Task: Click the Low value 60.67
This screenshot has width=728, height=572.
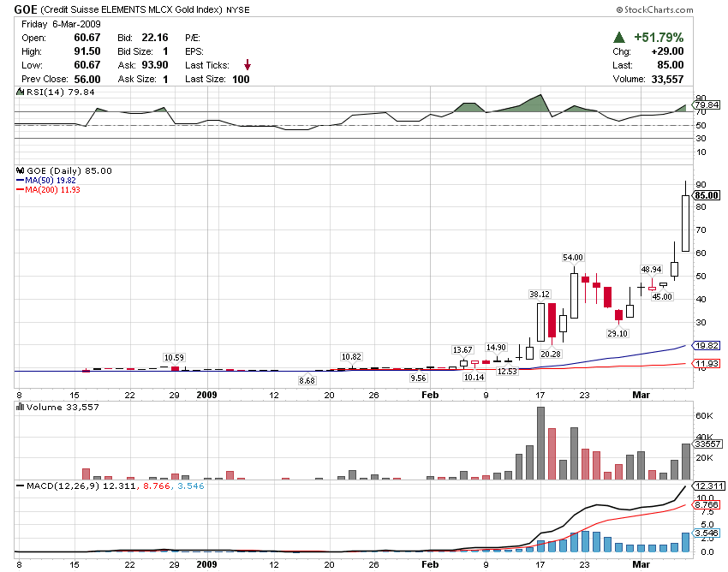Action: pyautogui.click(x=87, y=65)
